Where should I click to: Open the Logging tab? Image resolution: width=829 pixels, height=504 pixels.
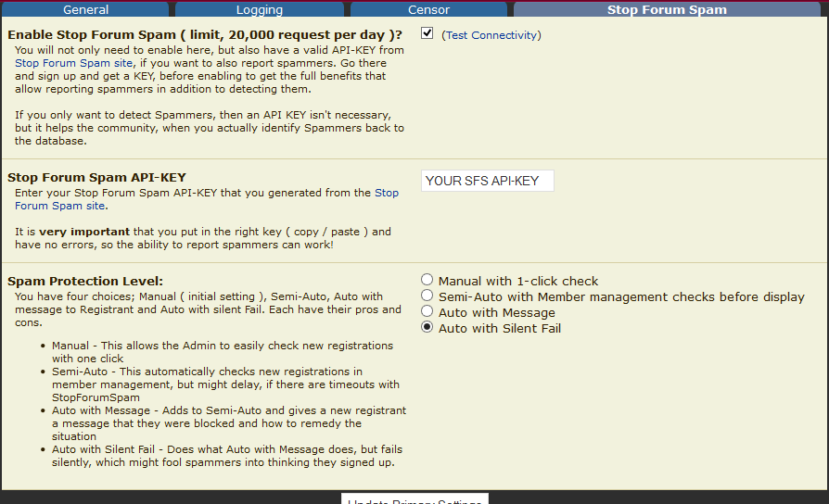259,9
